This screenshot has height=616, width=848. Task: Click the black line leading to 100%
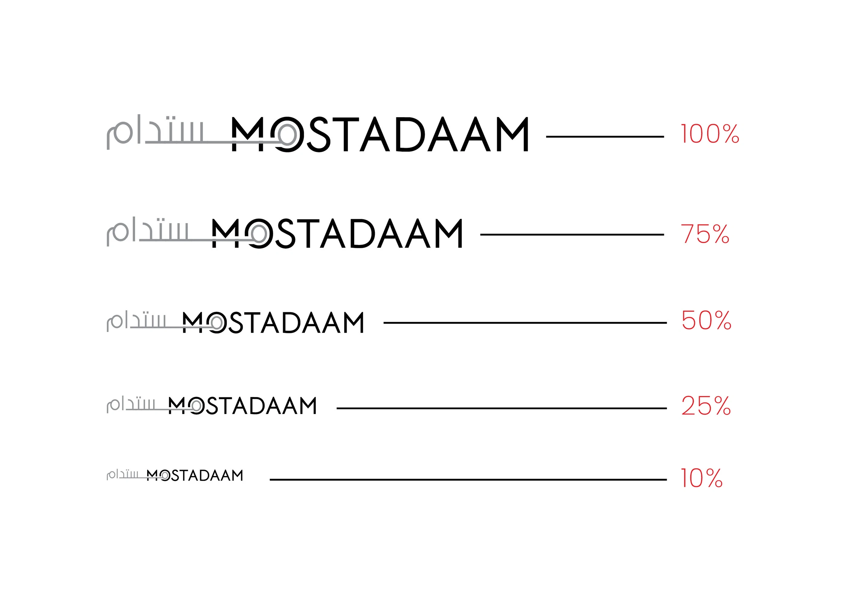click(605, 137)
